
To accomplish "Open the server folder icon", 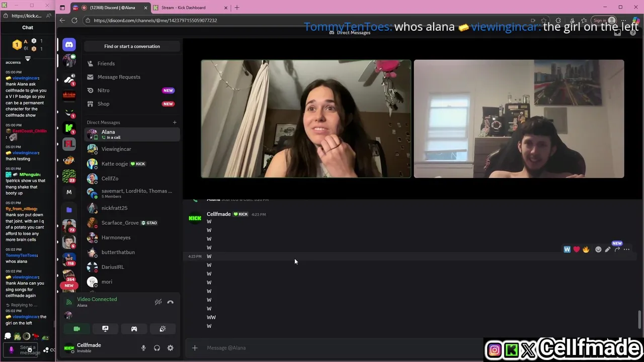I will [x=69, y=210].
